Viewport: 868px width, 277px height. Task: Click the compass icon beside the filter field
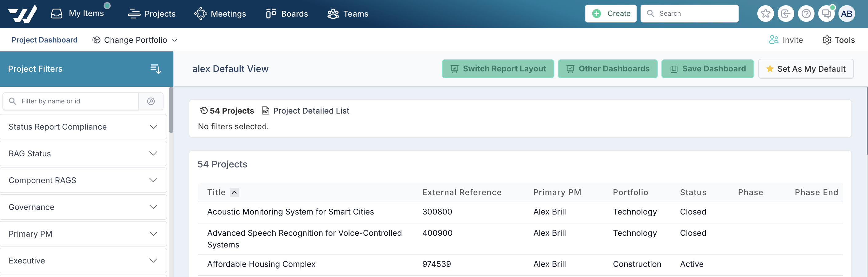pos(151,101)
